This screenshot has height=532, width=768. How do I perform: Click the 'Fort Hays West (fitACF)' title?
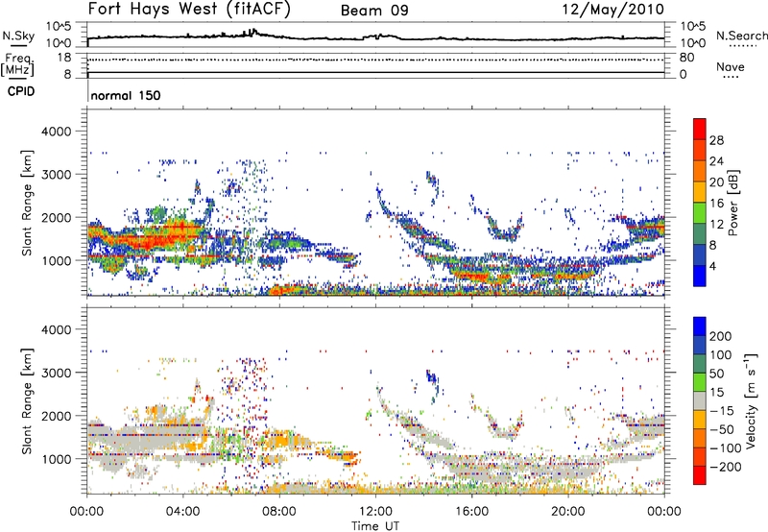pos(188,9)
